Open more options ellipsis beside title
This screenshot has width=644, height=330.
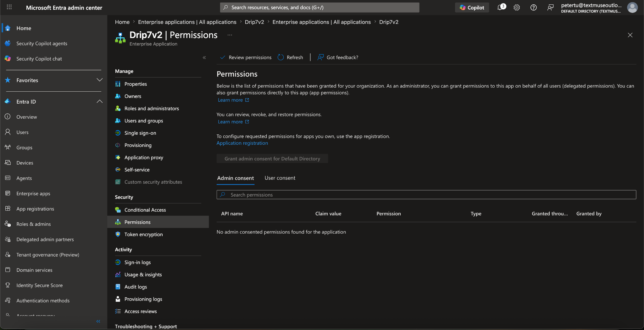(x=230, y=35)
